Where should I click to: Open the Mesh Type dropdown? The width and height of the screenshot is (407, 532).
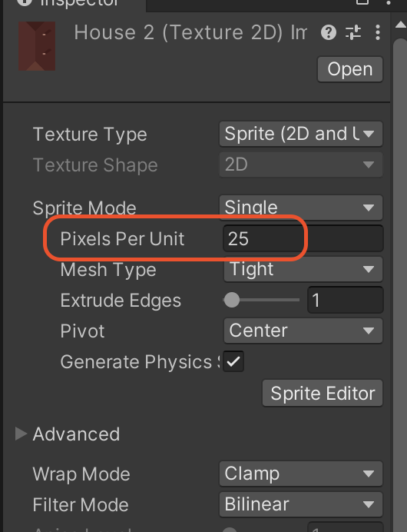(x=303, y=269)
